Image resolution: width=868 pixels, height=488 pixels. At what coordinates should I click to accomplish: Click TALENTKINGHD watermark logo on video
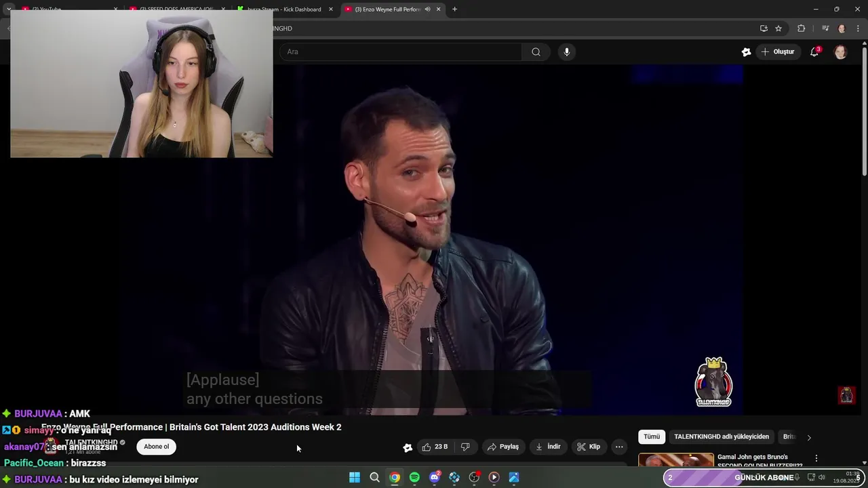coord(713,382)
